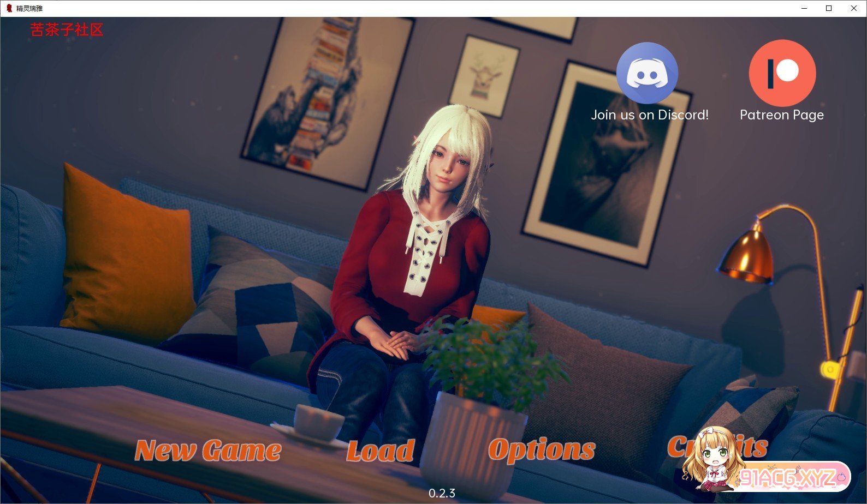Click the version number 0.2.3

[x=442, y=494]
